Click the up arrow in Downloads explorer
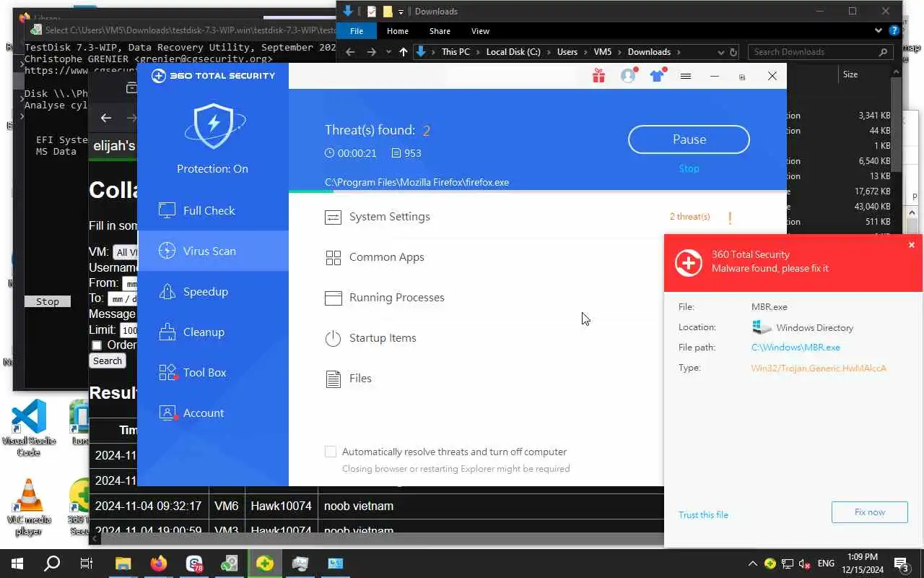924x578 pixels. [403, 52]
